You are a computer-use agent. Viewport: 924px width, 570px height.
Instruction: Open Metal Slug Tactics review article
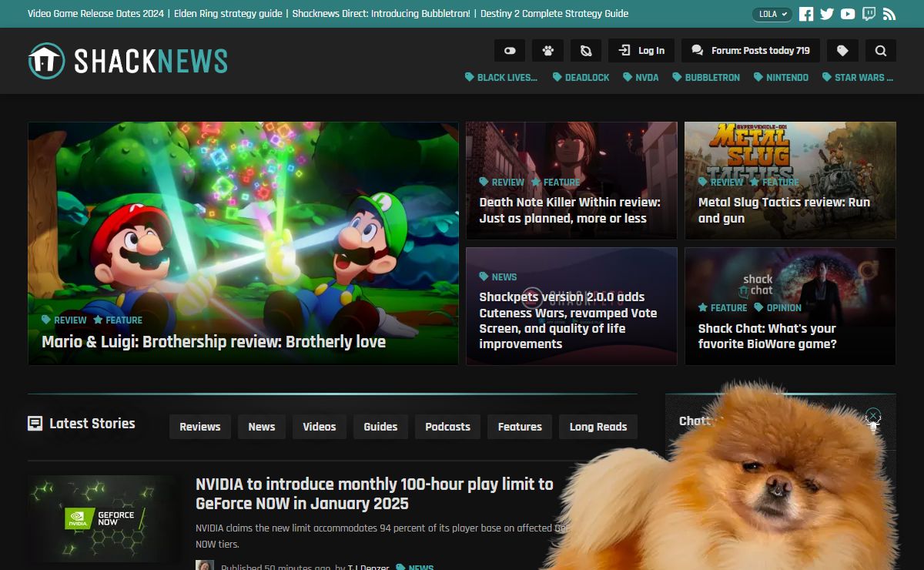(x=784, y=210)
